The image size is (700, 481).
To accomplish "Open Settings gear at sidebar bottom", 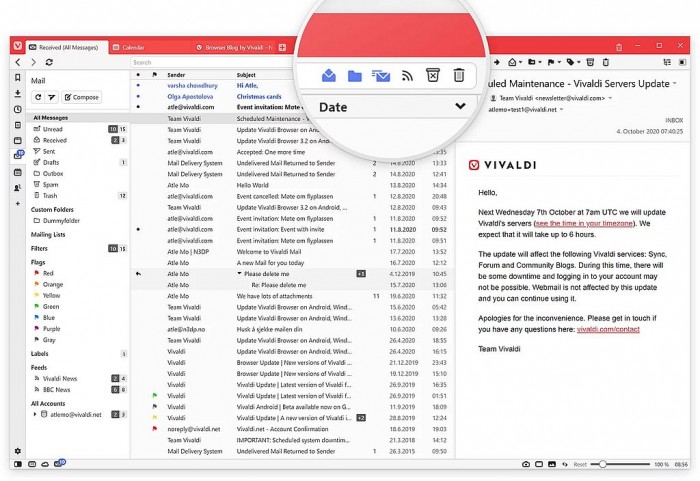I will [18, 451].
